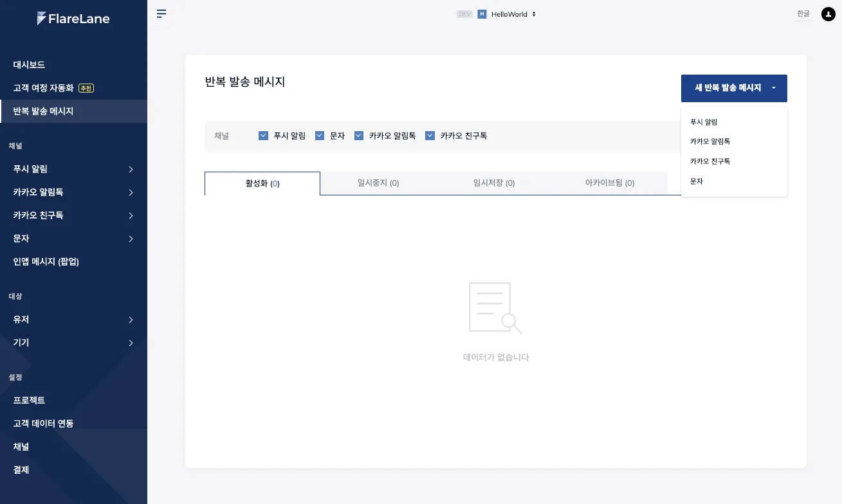Click the 기기 sidebar menu label
The image size is (842, 504).
click(x=21, y=343)
